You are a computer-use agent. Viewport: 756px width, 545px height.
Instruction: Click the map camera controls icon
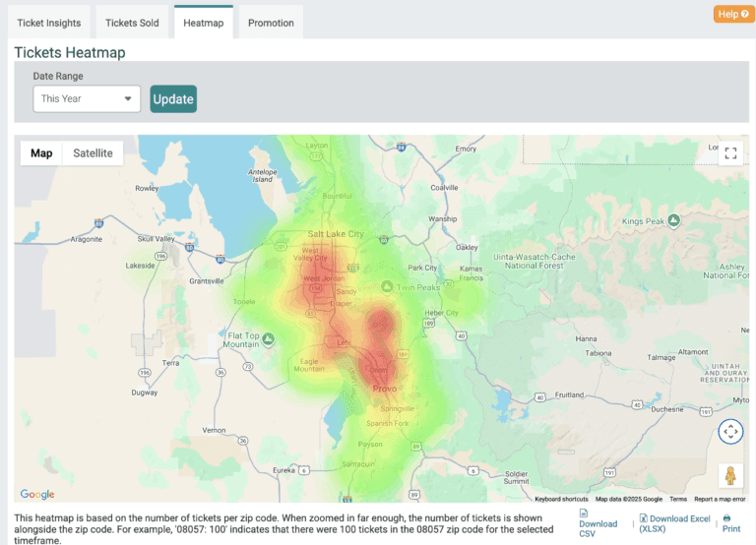[x=729, y=431]
